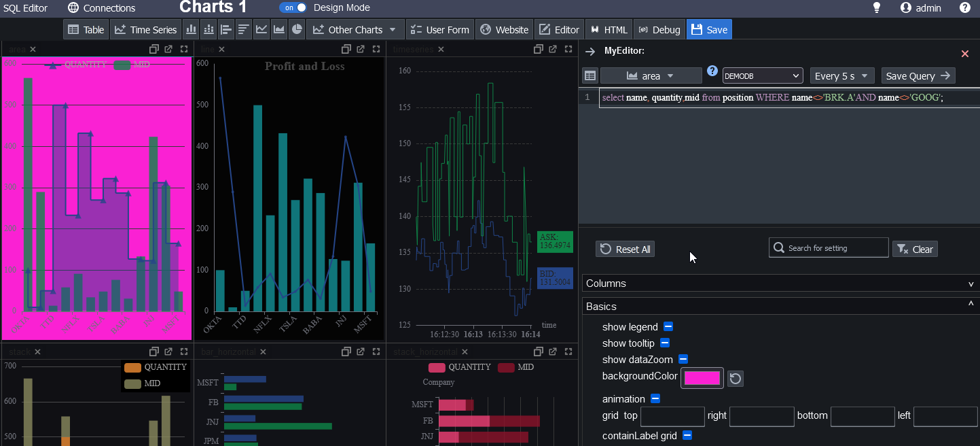Maximize the bar_horizontal chart panel

(x=376, y=351)
